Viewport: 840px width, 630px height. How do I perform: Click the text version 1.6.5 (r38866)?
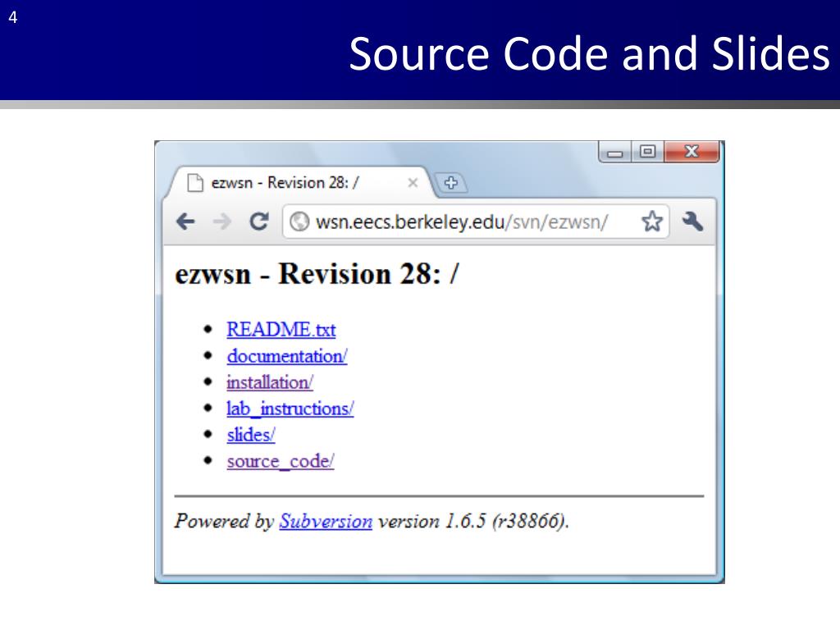click(473, 521)
